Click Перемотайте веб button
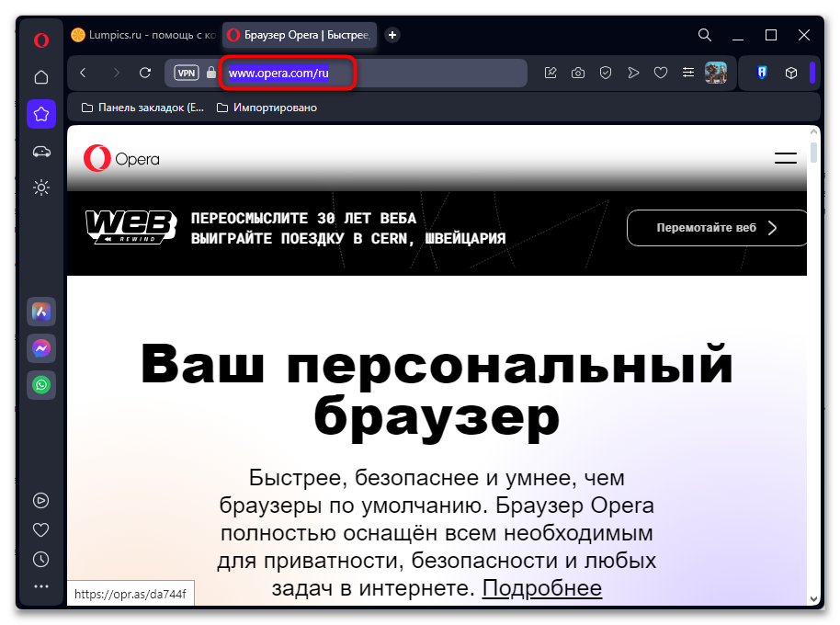Image resolution: width=840 pixels, height=625 pixels. 717,228
